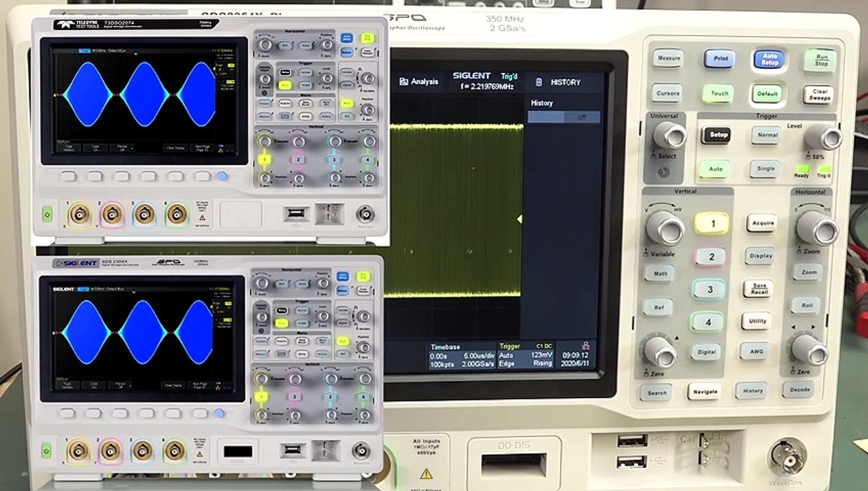Select the SDS 2304X channel 2 BNC input
This screenshot has width=868, height=491.
click(111, 451)
